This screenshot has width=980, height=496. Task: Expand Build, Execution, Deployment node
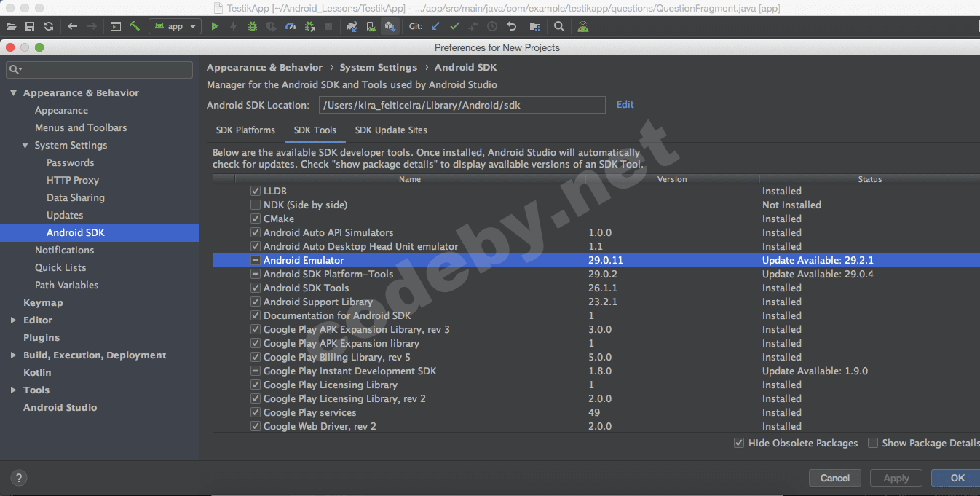[13, 355]
